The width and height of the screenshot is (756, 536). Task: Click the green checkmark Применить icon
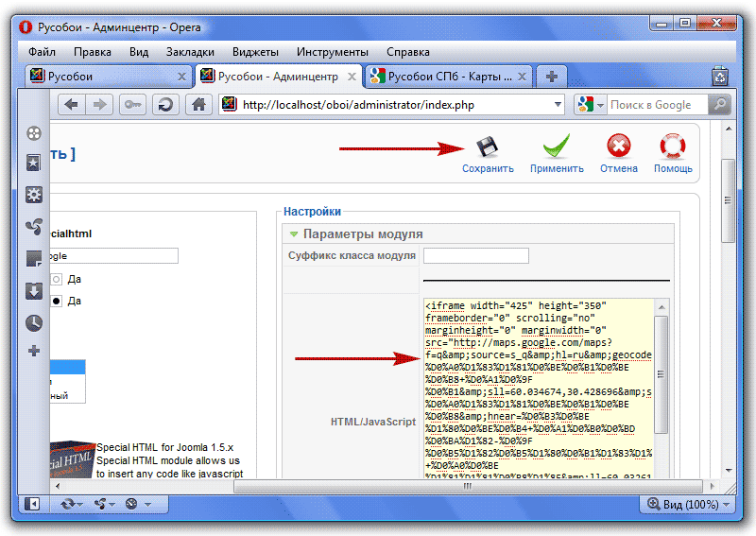click(x=556, y=147)
